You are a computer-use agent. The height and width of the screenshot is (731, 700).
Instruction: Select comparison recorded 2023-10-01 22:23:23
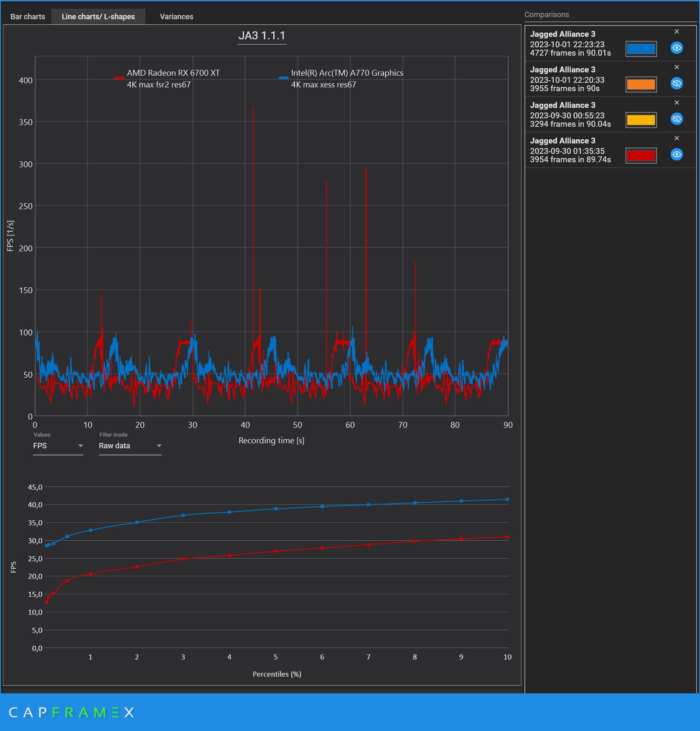point(611,43)
